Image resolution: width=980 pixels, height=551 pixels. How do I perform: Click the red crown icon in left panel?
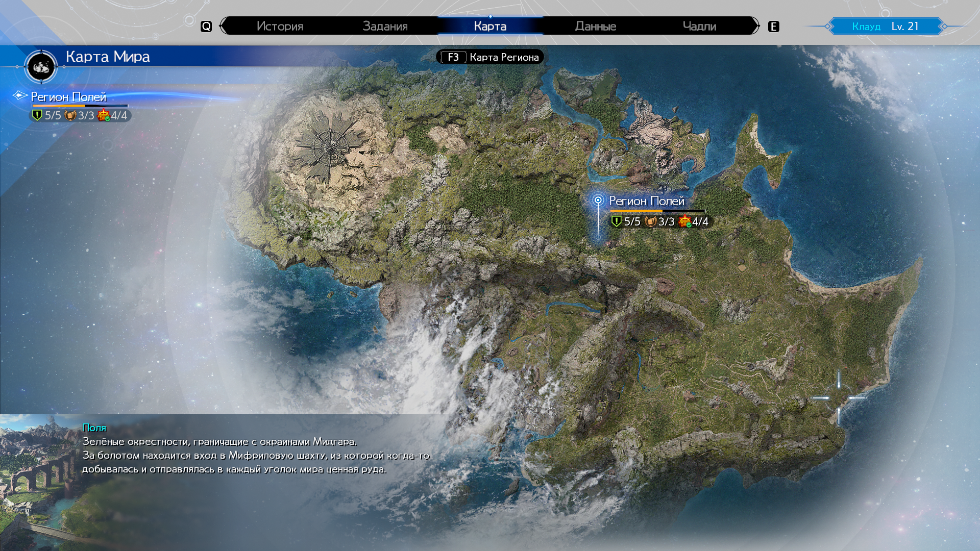104,115
